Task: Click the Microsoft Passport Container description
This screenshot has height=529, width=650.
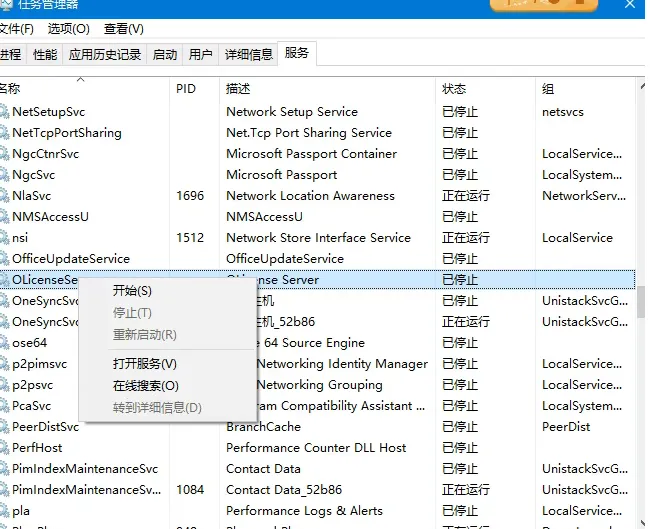Action: (312, 154)
